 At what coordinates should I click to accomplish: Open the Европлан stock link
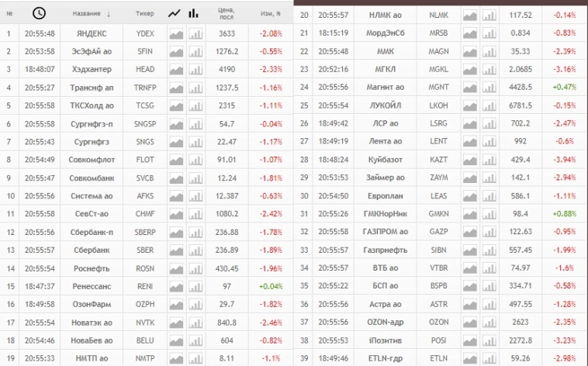[x=386, y=195]
